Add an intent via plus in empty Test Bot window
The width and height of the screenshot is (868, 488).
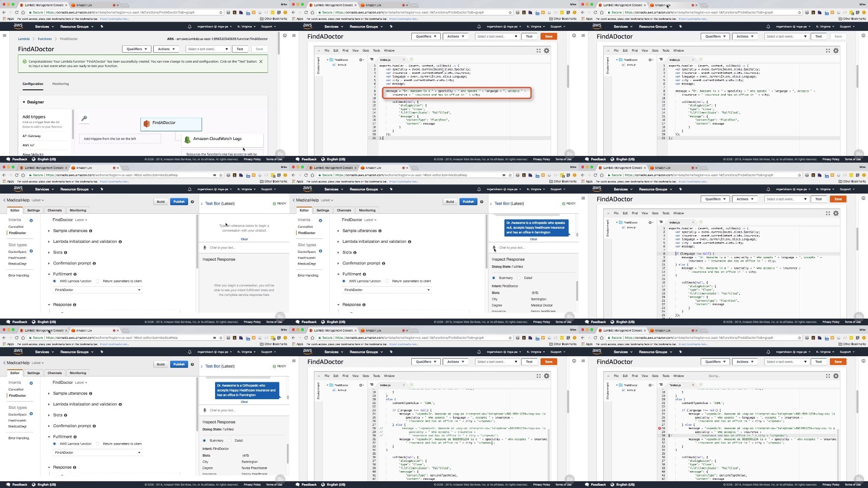coord(31,221)
